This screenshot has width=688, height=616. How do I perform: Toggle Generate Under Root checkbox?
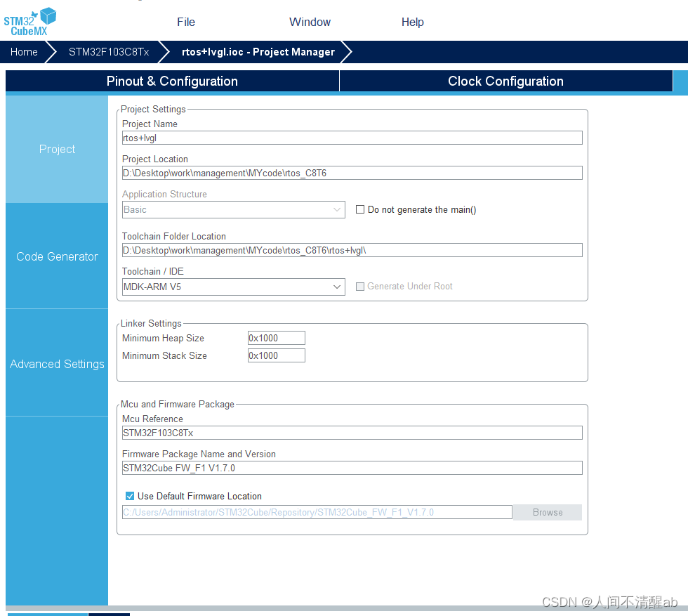coord(359,287)
